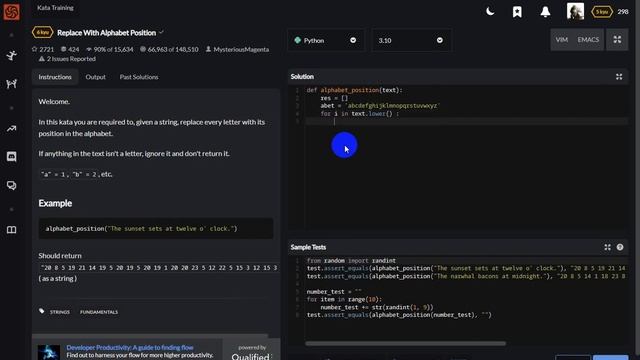Screen dimensions: 640x360
Task: Open the 2 Issues Reported link
Action: point(67,59)
